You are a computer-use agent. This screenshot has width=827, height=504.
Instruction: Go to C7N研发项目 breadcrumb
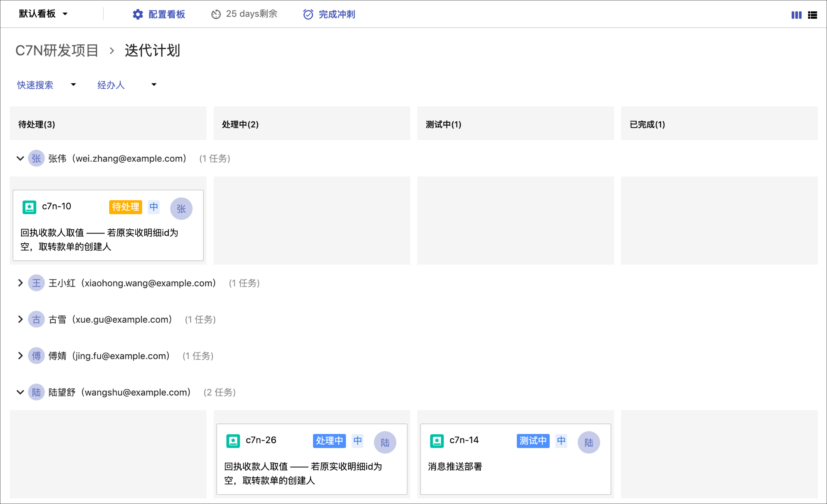[x=57, y=50]
